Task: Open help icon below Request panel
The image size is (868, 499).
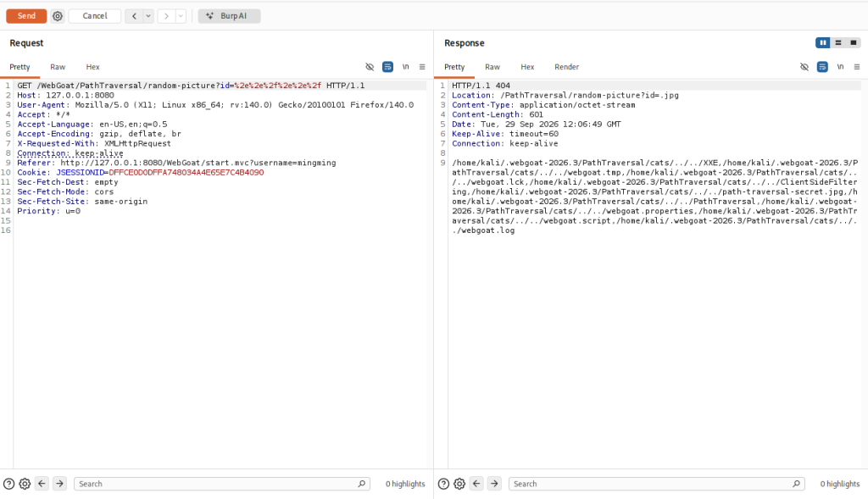Action: click(x=8, y=484)
